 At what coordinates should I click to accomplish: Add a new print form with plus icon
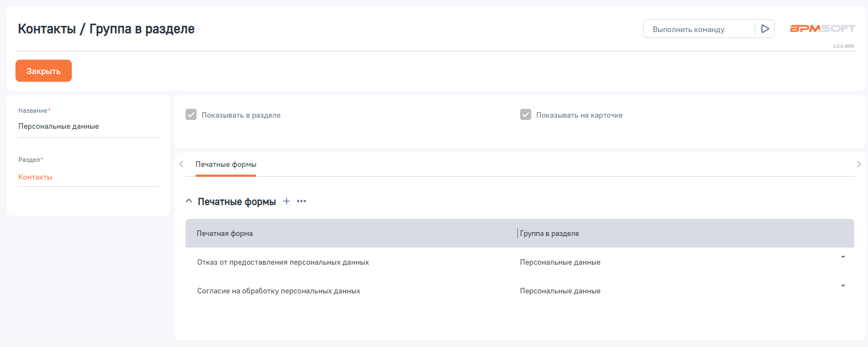pos(287,201)
